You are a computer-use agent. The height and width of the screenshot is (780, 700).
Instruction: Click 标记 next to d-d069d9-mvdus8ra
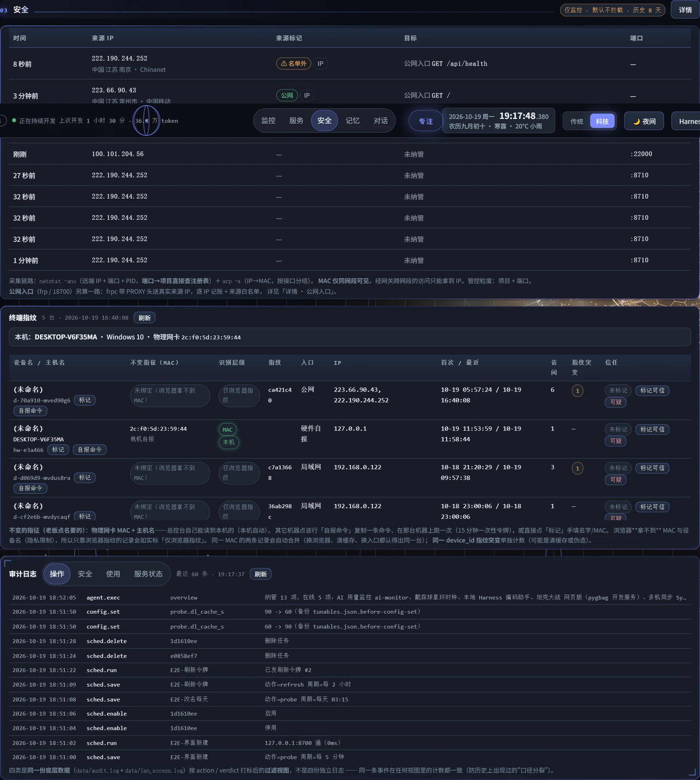coord(85,478)
